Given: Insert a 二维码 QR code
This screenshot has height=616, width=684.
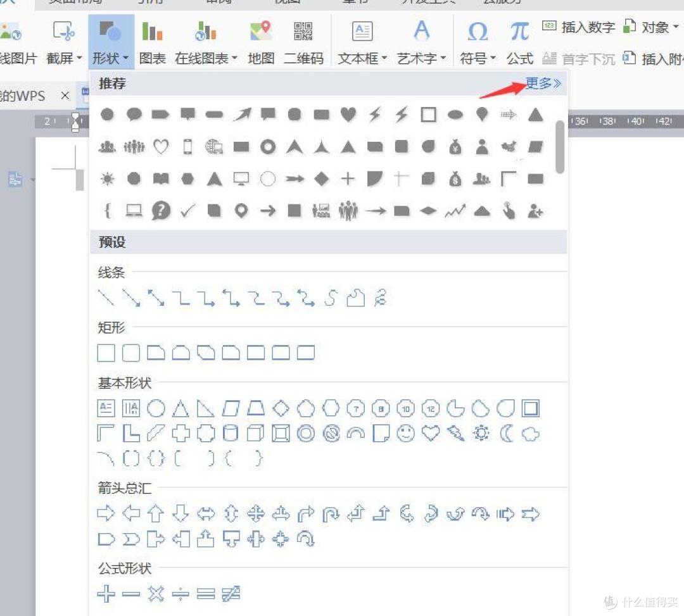Looking at the screenshot, I should (x=303, y=42).
